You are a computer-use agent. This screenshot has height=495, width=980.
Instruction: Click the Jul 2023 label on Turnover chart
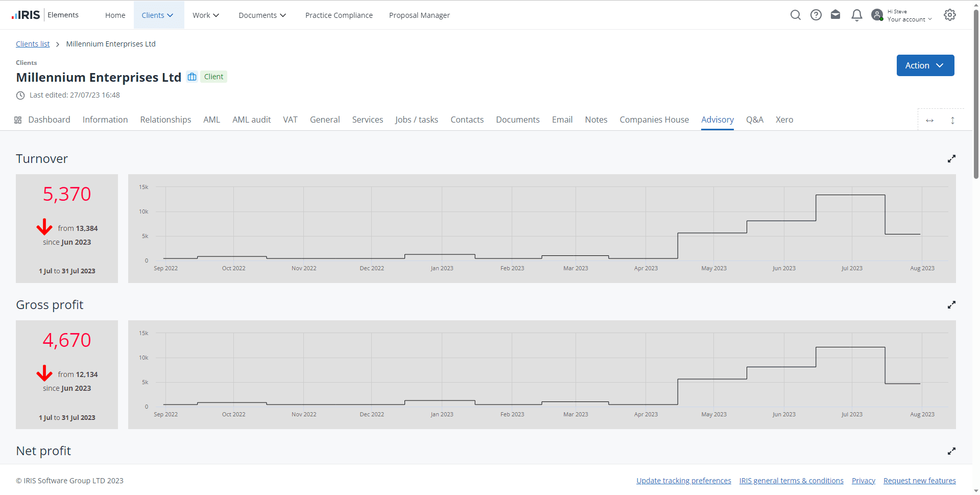[852, 268]
